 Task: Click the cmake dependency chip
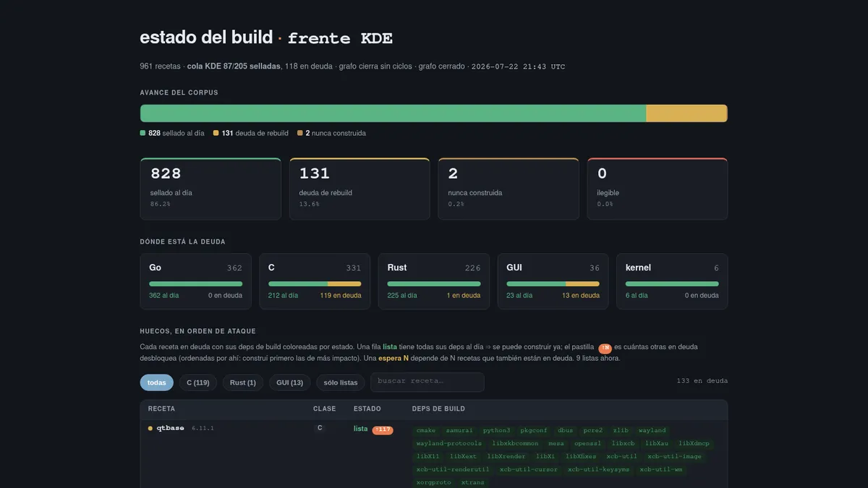coord(426,430)
